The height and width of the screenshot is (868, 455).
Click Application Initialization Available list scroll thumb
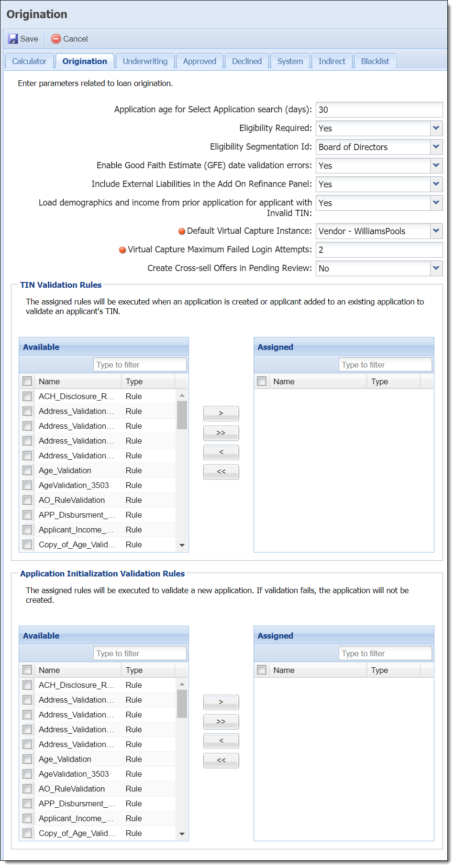click(182, 704)
